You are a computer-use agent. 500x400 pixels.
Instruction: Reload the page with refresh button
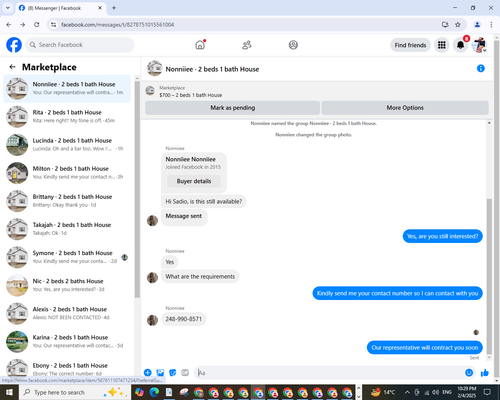pos(37,25)
